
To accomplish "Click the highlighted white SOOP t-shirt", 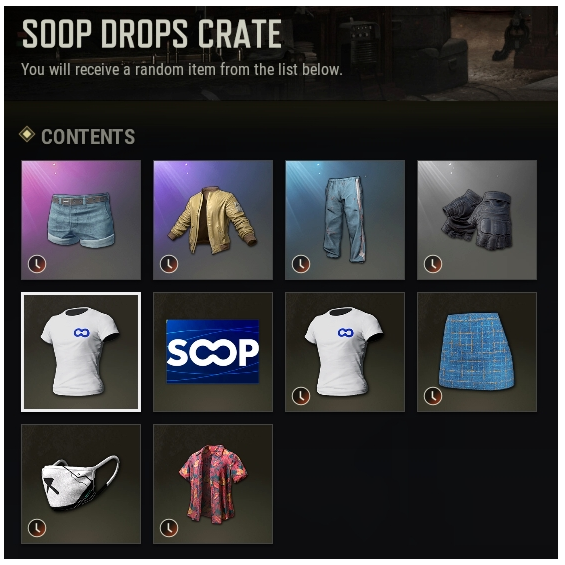I will pyautogui.click(x=81, y=352).
